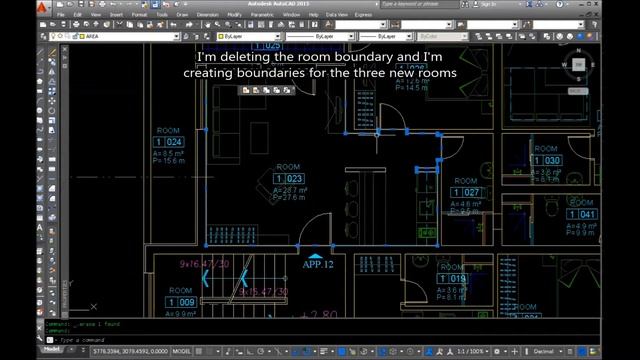Click Table Style icon in Styles toolbar
The height and width of the screenshot is (360, 640).
[461, 24]
